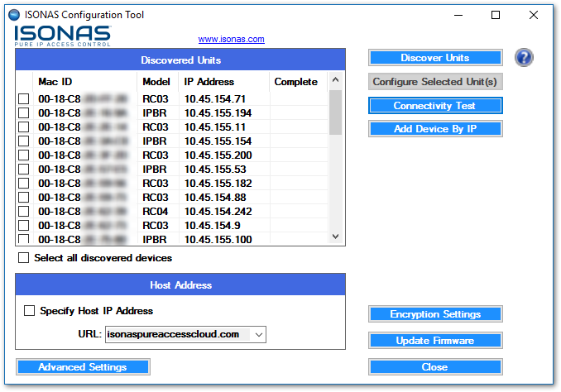Click the scroll down arrow in units list
Viewport: 561px width, 392px height.
tap(335, 236)
